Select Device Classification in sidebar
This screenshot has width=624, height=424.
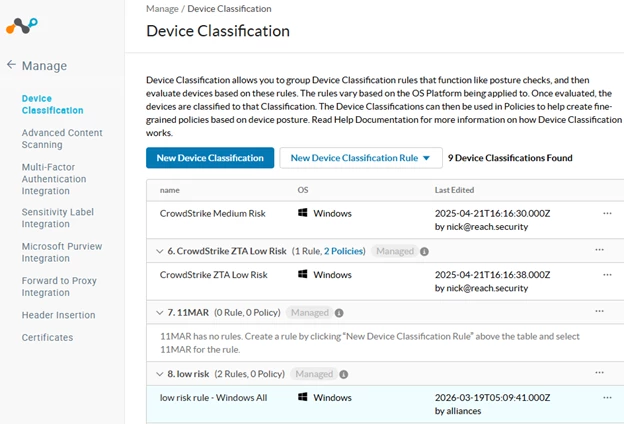(x=53, y=104)
